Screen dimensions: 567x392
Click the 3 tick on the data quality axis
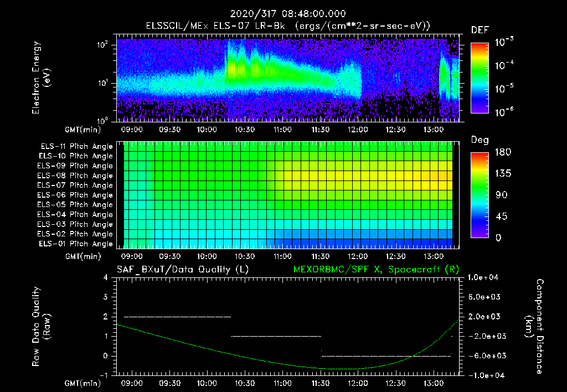(106, 297)
